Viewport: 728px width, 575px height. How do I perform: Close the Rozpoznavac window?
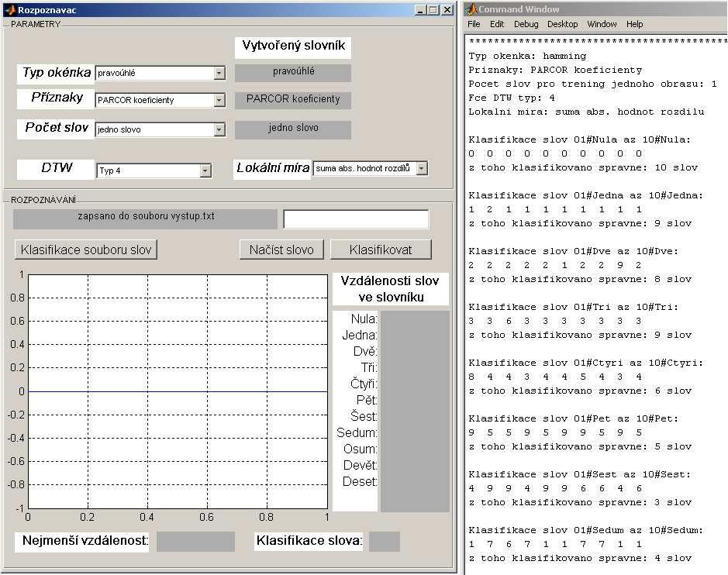coord(447,10)
